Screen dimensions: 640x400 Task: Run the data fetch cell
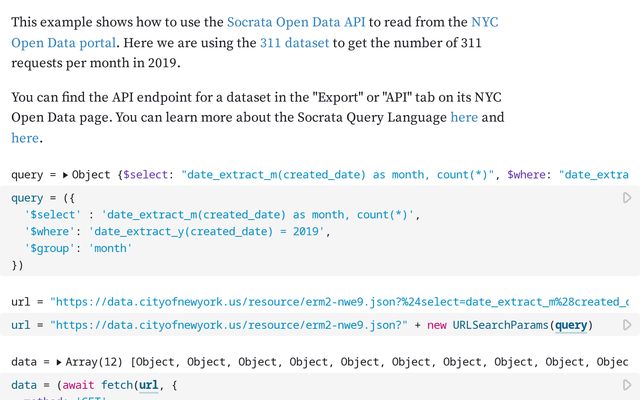(627, 385)
